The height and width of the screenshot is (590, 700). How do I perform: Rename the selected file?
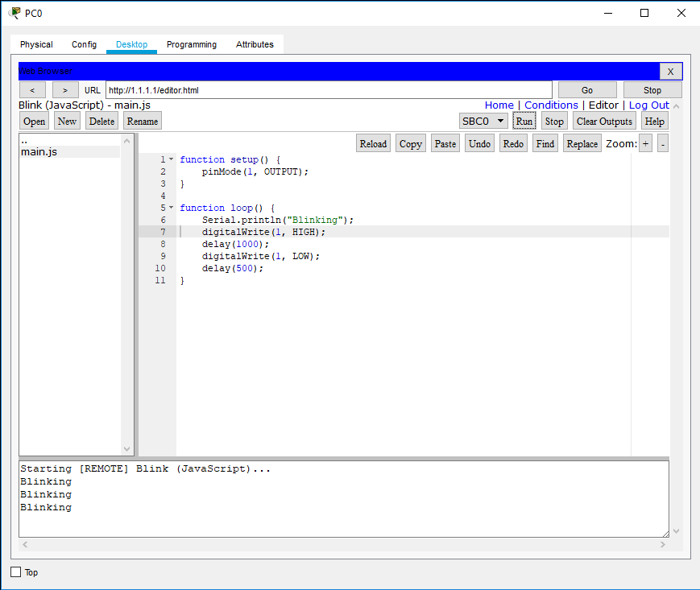[x=142, y=121]
